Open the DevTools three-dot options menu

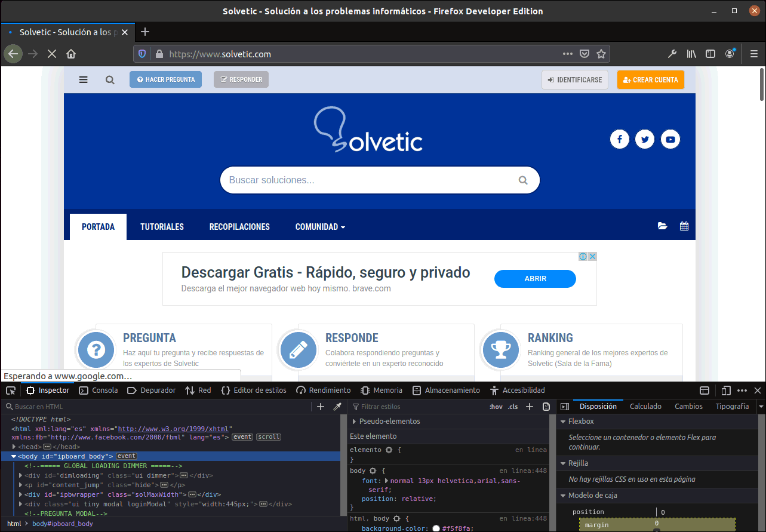pyautogui.click(x=742, y=390)
